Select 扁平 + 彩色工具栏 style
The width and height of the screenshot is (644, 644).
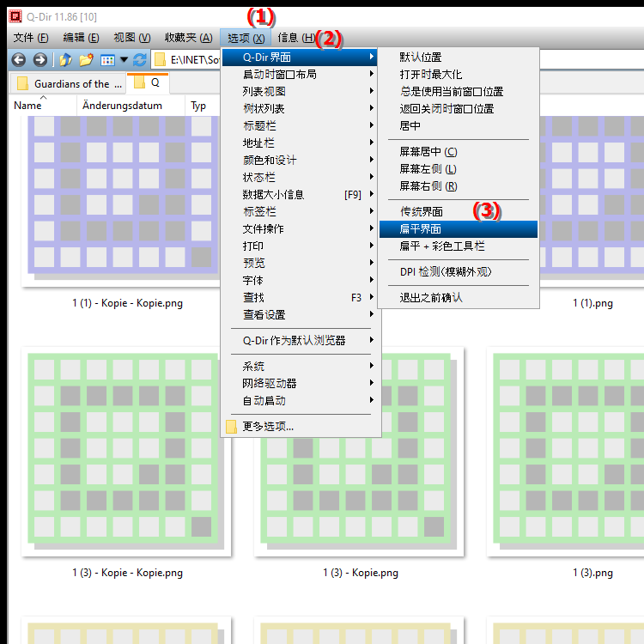pyautogui.click(x=459, y=246)
